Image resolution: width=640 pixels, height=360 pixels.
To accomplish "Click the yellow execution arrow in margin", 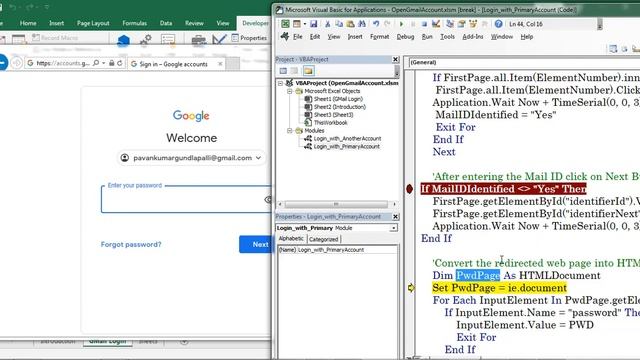I will coord(411,288).
